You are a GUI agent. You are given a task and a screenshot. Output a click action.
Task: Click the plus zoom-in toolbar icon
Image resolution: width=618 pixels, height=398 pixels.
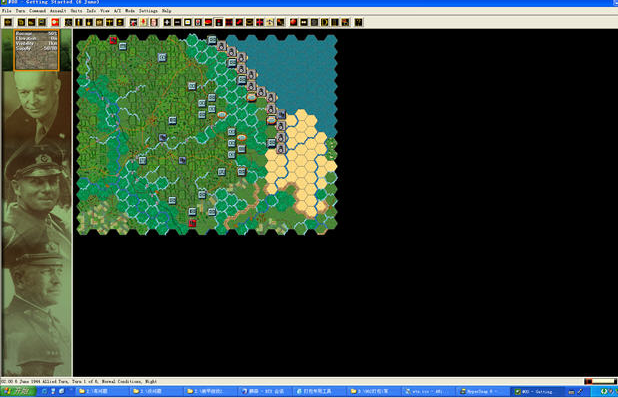[x=167, y=22]
